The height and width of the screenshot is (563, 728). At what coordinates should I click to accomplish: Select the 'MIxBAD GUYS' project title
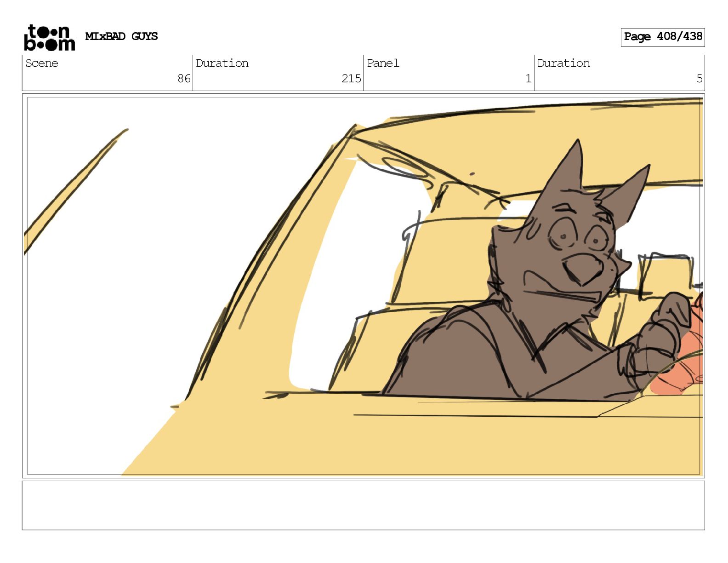click(x=121, y=36)
